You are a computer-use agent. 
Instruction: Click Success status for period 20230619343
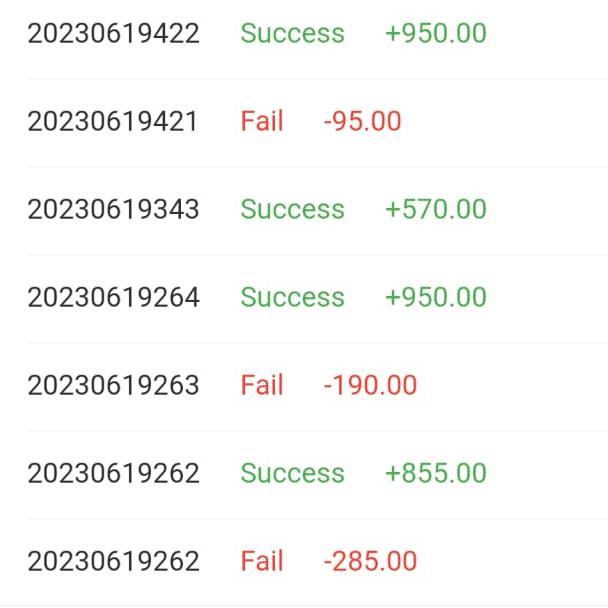tap(292, 209)
